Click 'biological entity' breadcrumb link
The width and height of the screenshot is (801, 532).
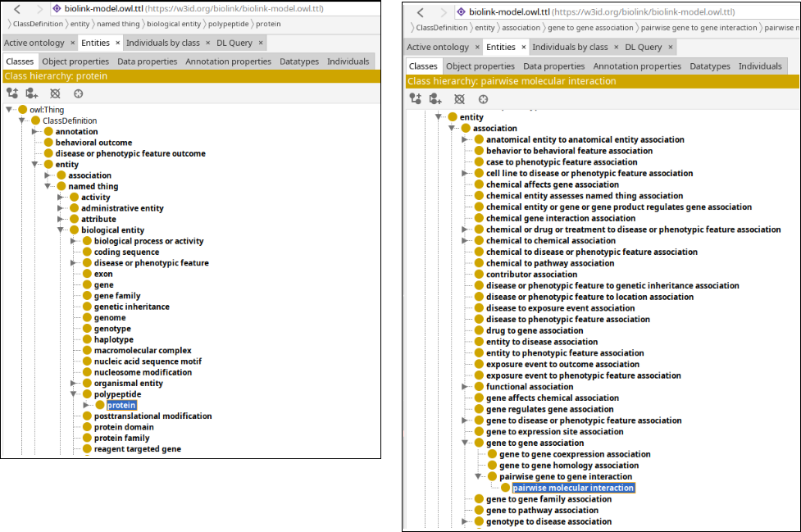(x=174, y=25)
